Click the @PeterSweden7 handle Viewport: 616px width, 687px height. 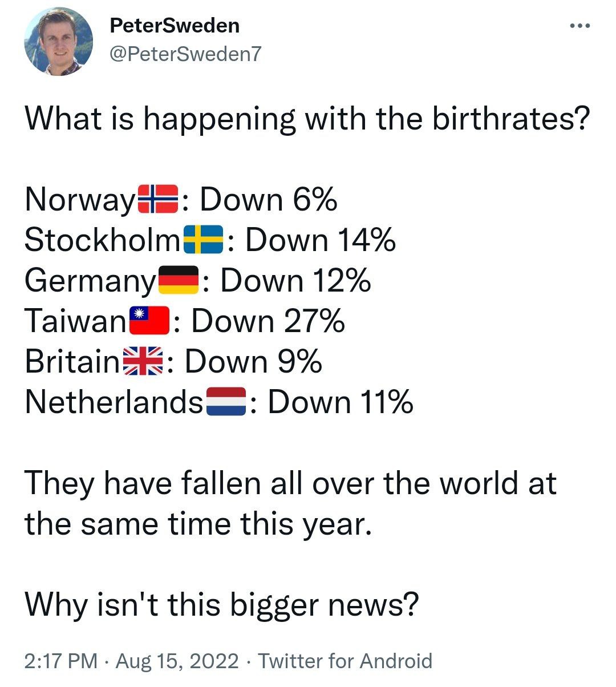[x=185, y=53]
